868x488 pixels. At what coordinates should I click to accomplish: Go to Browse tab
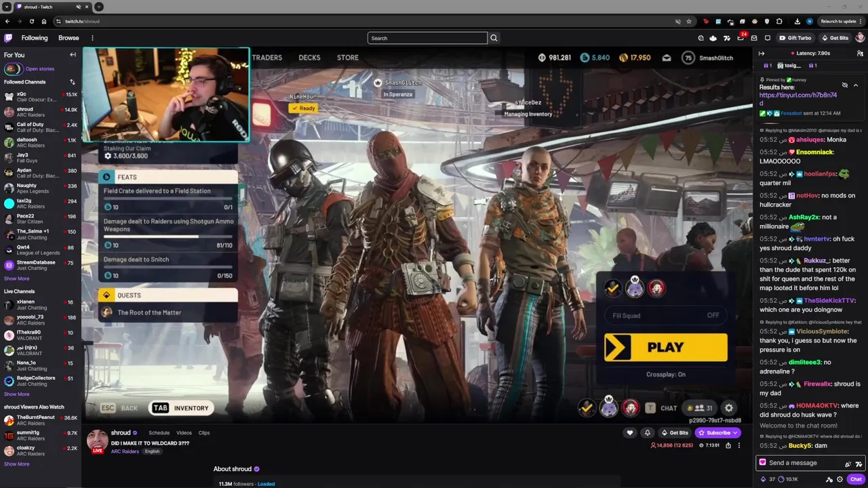pos(68,38)
